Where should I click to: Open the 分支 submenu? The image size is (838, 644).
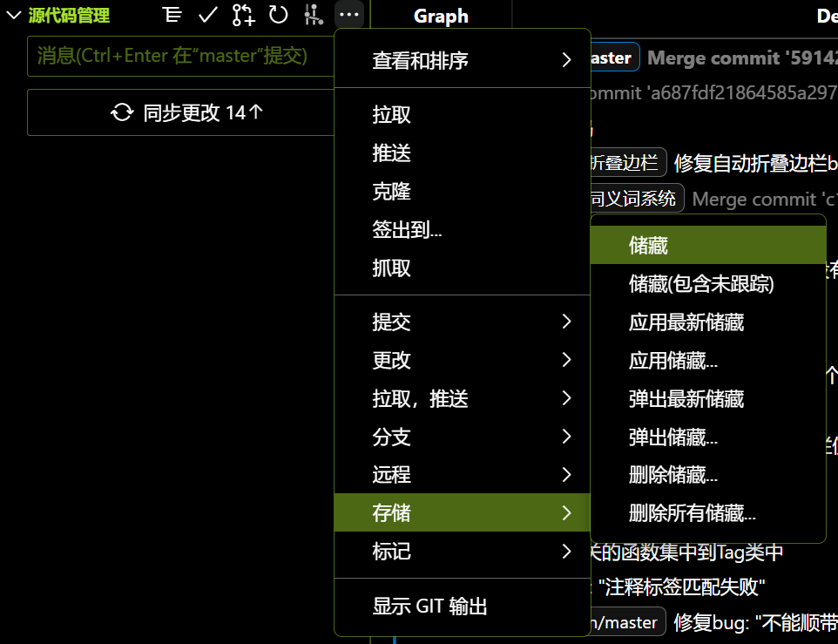(462, 437)
